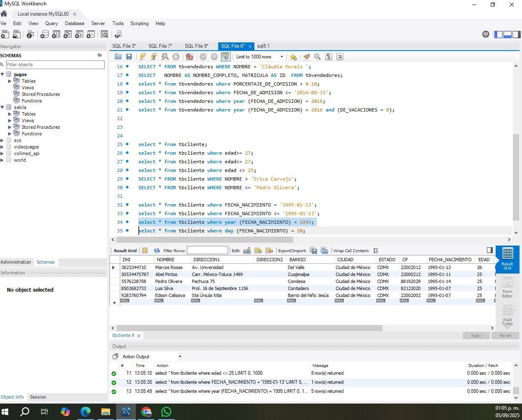Screen dimensions: 522x420
Task: Switch to SQL File 9 tab
Action: click(x=197, y=46)
